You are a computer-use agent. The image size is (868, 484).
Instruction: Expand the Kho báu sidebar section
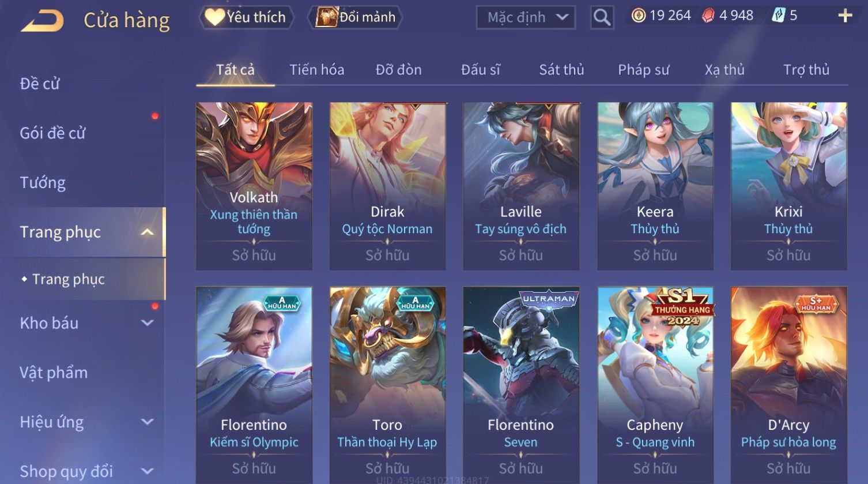point(148,323)
